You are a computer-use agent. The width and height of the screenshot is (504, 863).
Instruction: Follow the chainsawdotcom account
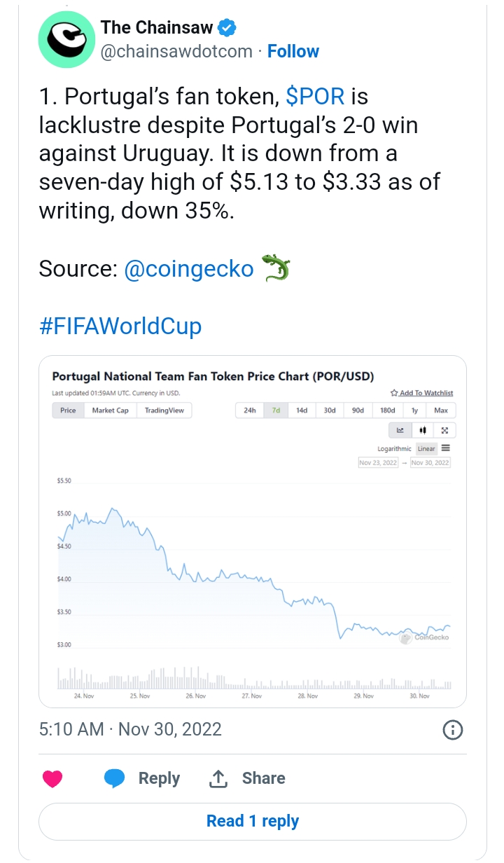click(x=293, y=51)
